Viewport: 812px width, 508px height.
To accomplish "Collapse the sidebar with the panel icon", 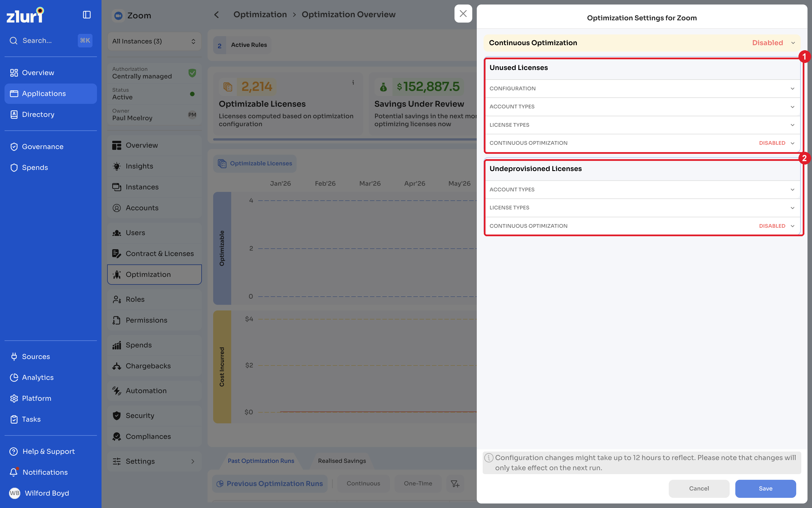I will (87, 15).
